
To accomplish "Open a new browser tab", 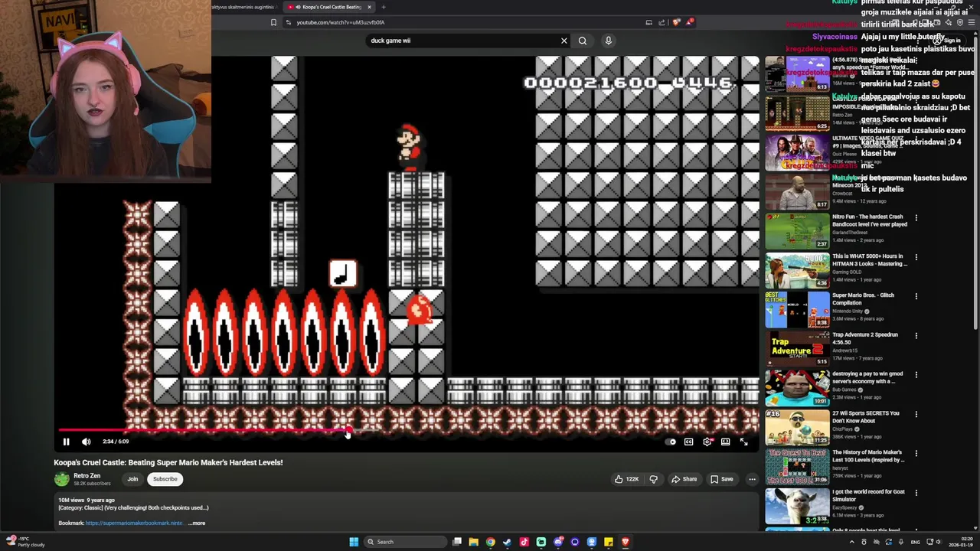I will (384, 7).
